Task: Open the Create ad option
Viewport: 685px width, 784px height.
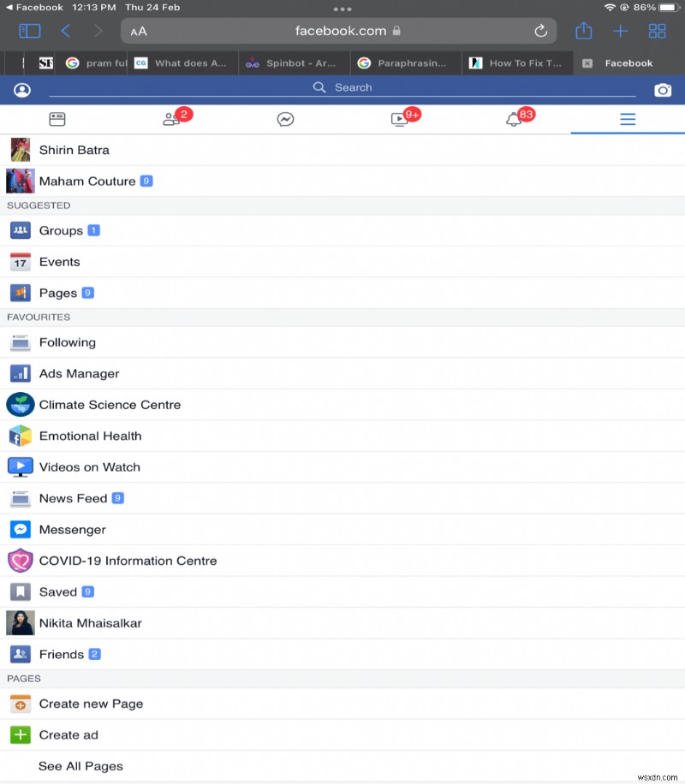Action: click(68, 734)
